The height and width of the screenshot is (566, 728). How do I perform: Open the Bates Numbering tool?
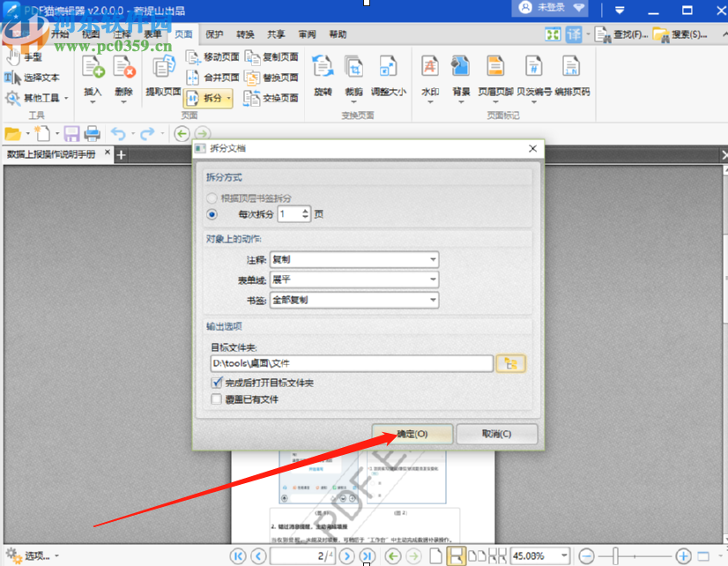(534, 76)
